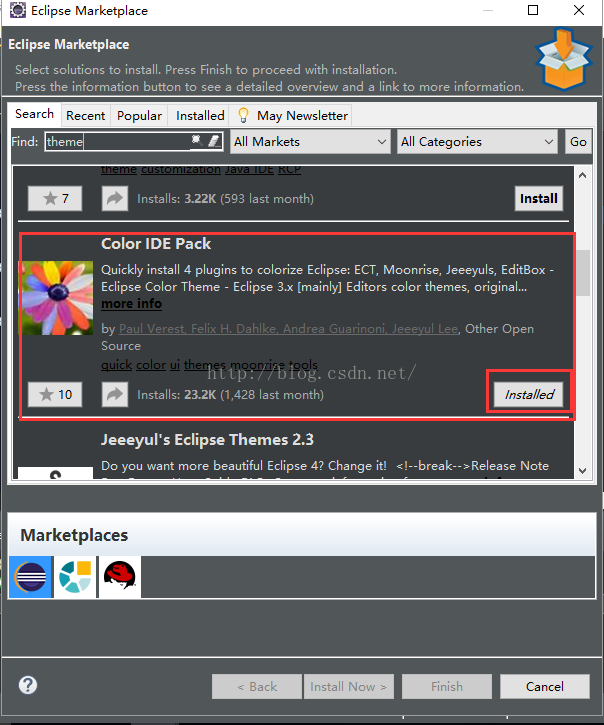The width and height of the screenshot is (604, 725).
Task: Click the Go search button
Action: click(x=578, y=141)
